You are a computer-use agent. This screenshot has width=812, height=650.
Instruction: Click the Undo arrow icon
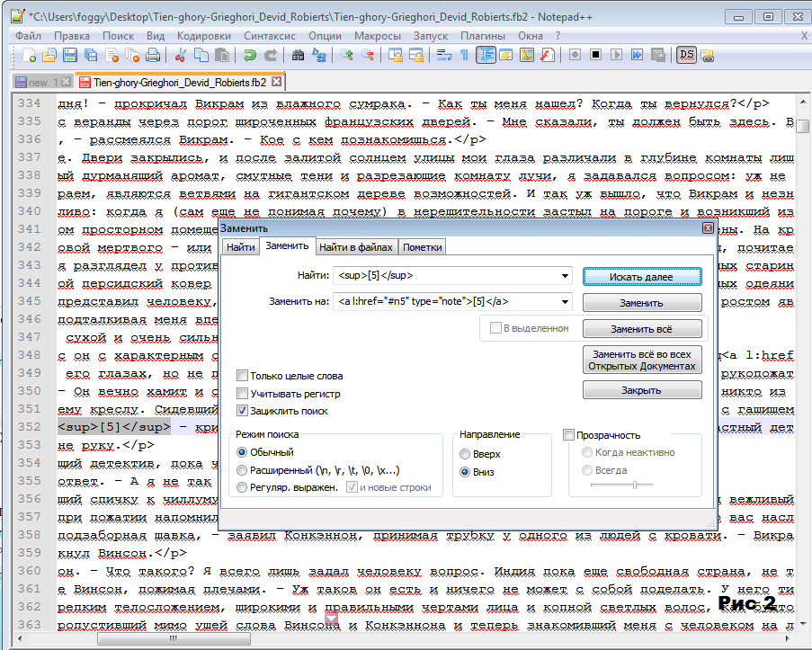(249, 56)
